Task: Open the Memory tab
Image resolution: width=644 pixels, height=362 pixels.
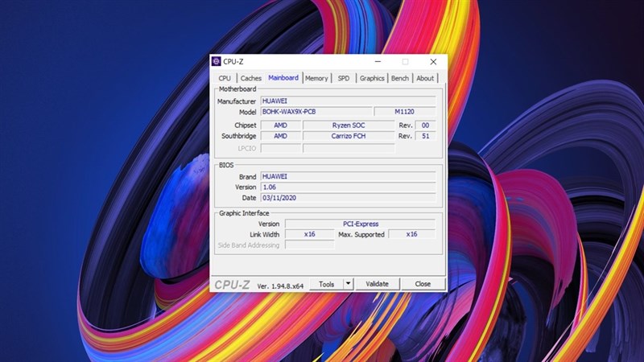Action: click(x=316, y=78)
